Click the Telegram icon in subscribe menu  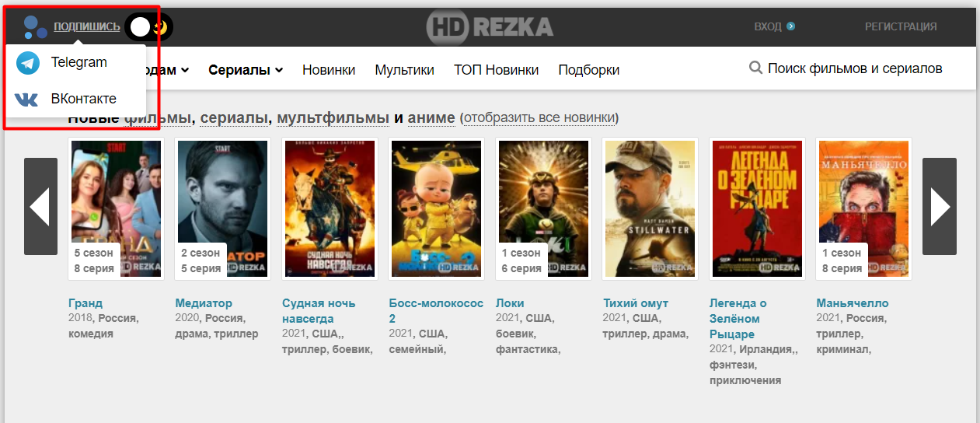(x=28, y=63)
